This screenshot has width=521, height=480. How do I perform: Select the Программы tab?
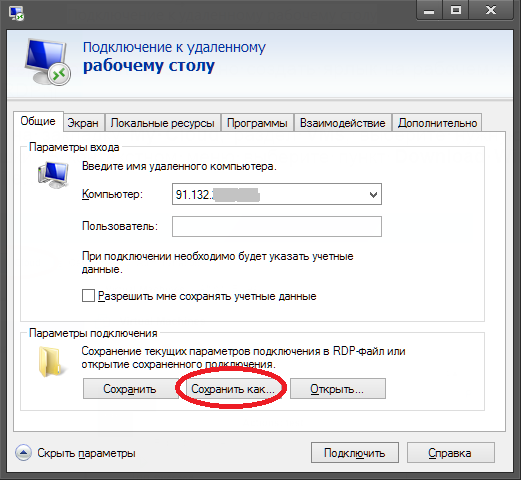tap(257, 123)
